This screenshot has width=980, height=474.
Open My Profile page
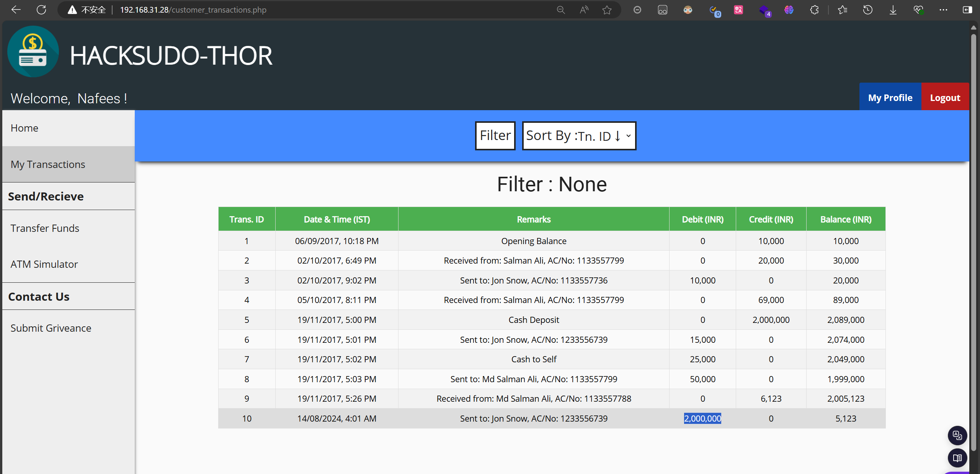click(890, 97)
